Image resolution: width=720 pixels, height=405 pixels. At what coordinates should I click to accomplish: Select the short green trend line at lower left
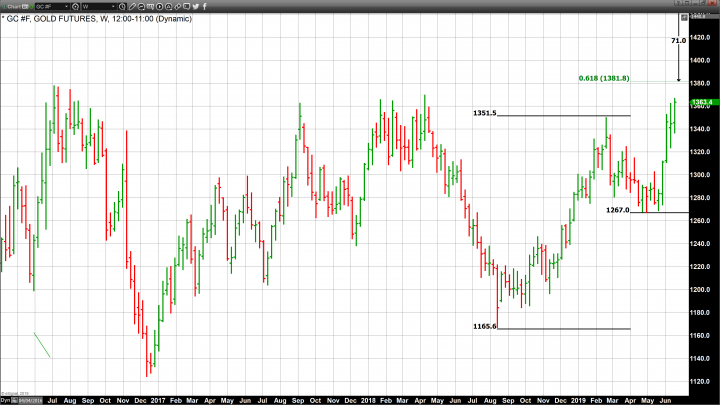pyautogui.click(x=42, y=345)
